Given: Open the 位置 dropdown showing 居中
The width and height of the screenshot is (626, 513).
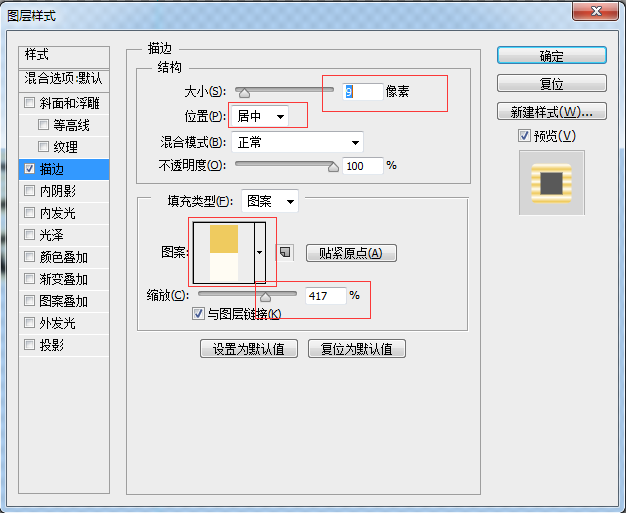Looking at the screenshot, I should point(260,117).
